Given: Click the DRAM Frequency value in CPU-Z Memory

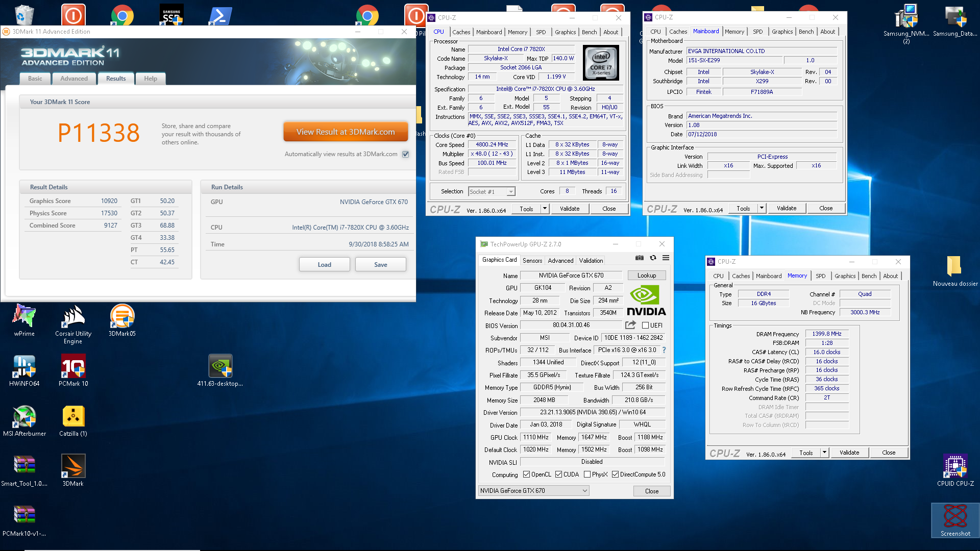Looking at the screenshot, I should pyautogui.click(x=827, y=334).
